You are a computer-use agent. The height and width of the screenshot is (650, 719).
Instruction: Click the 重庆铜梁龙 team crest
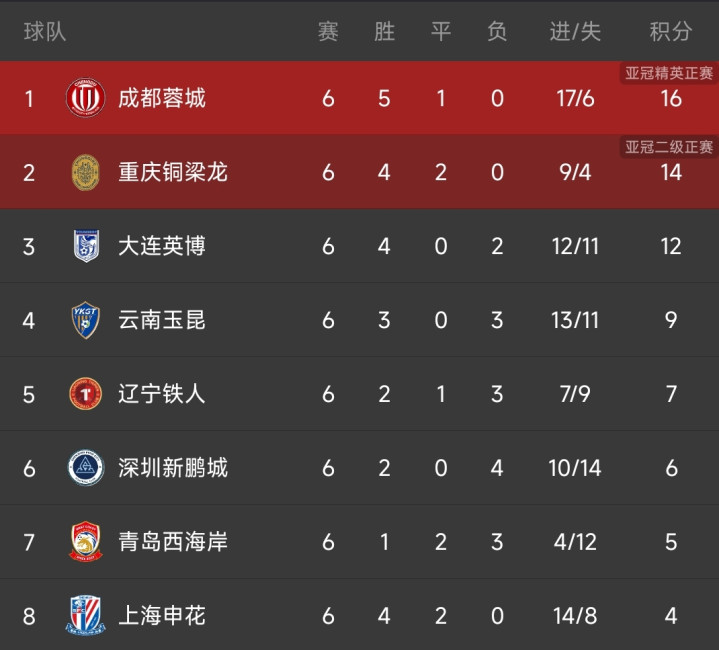coord(85,172)
